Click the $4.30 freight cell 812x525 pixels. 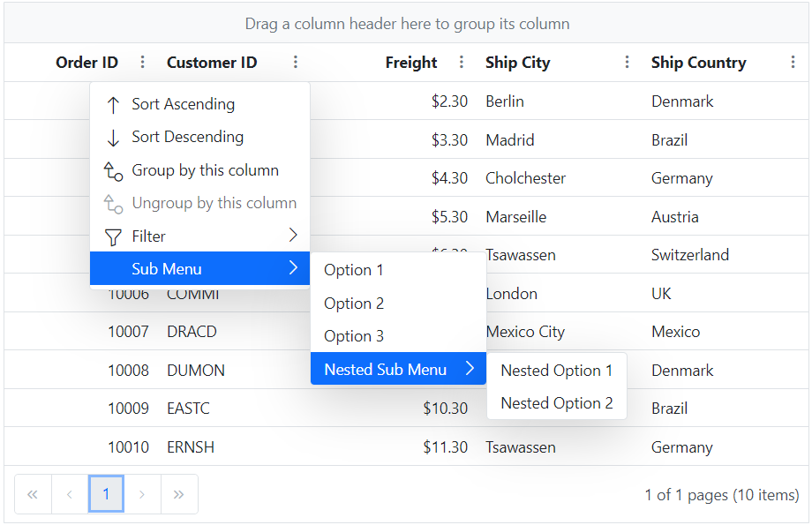tap(449, 178)
